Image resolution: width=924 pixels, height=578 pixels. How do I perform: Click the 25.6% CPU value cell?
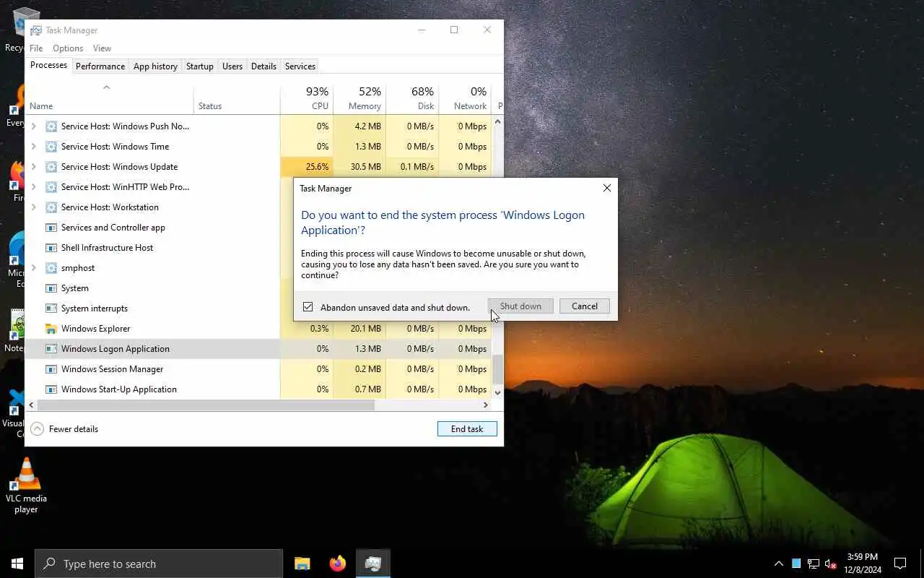click(x=307, y=167)
